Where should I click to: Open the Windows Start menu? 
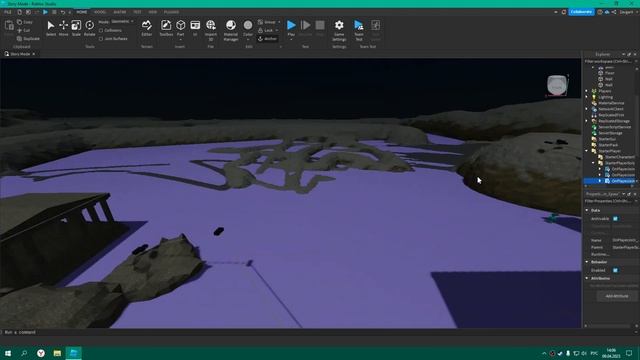pos(8,353)
